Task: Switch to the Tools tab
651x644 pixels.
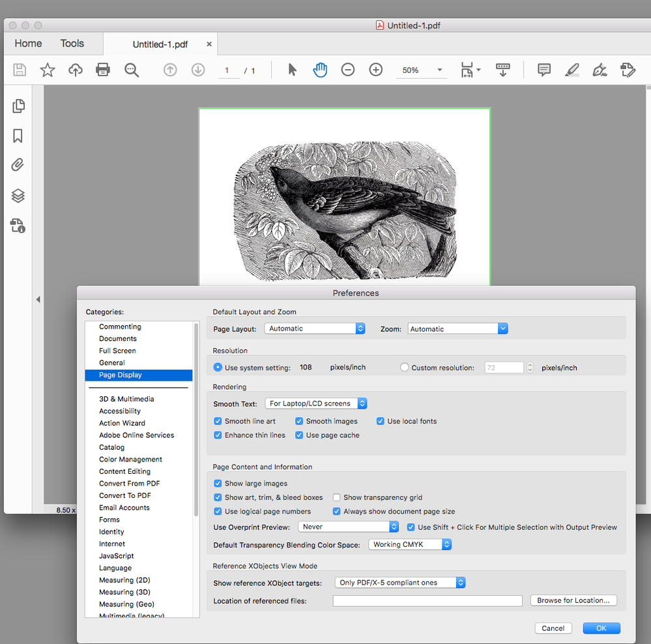Action: [72, 44]
